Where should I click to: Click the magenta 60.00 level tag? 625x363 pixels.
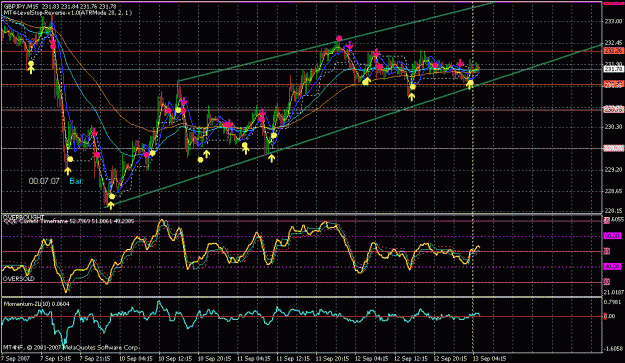click(x=613, y=236)
